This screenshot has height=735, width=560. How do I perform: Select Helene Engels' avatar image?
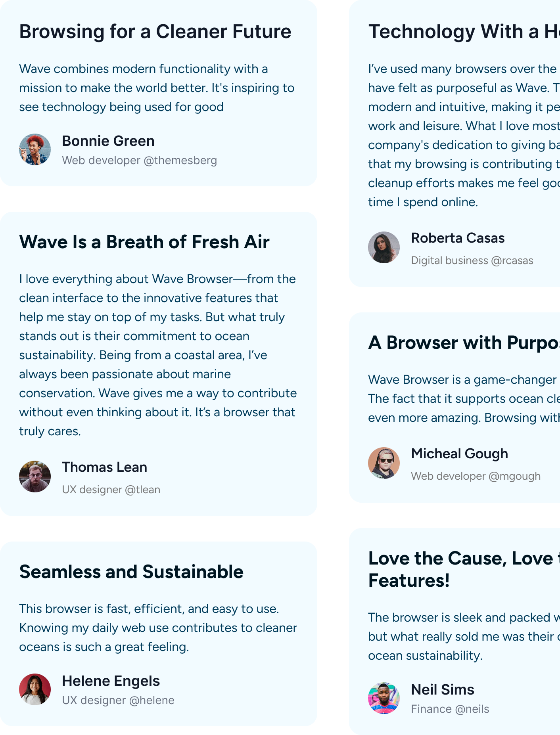(35, 689)
